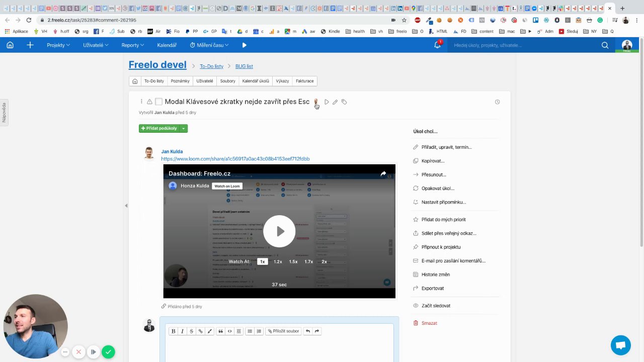
Task: Start time tracking on this task
Action: (x=327, y=102)
